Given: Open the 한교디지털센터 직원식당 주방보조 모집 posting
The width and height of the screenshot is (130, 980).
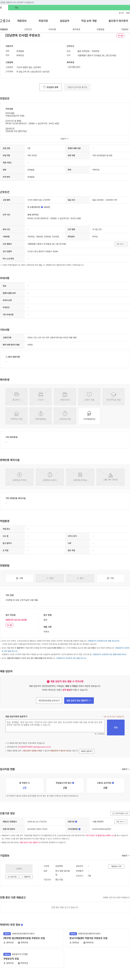Looking at the screenshot, I should point(88,938).
